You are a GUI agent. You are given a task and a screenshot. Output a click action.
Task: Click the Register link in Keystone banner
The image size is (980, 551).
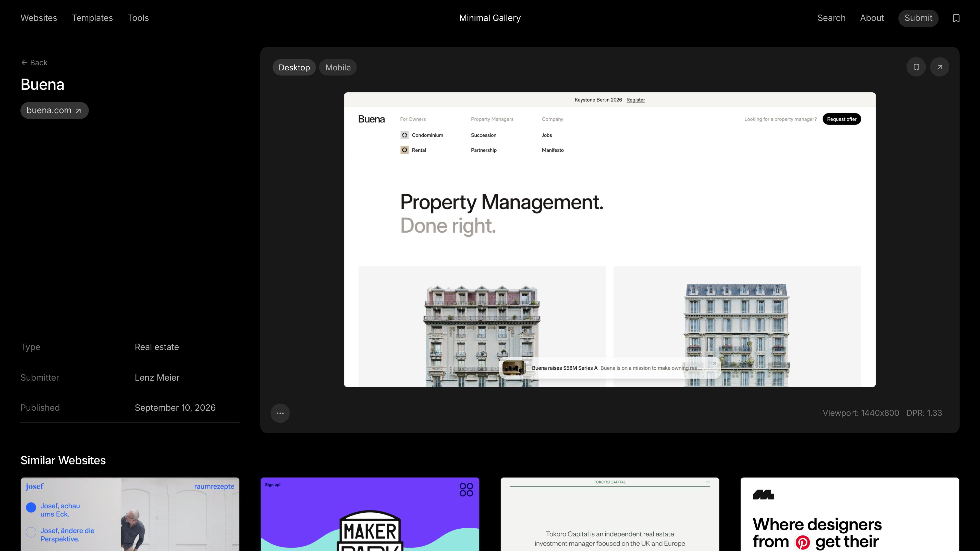click(x=636, y=100)
